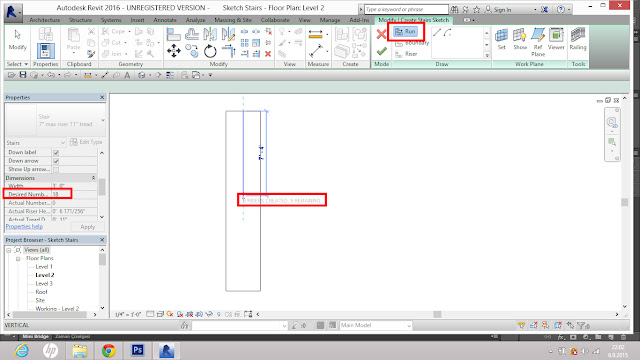Select Level 1 in Project Browser
Screen dimensions: 640x360
pyautogui.click(x=44, y=267)
